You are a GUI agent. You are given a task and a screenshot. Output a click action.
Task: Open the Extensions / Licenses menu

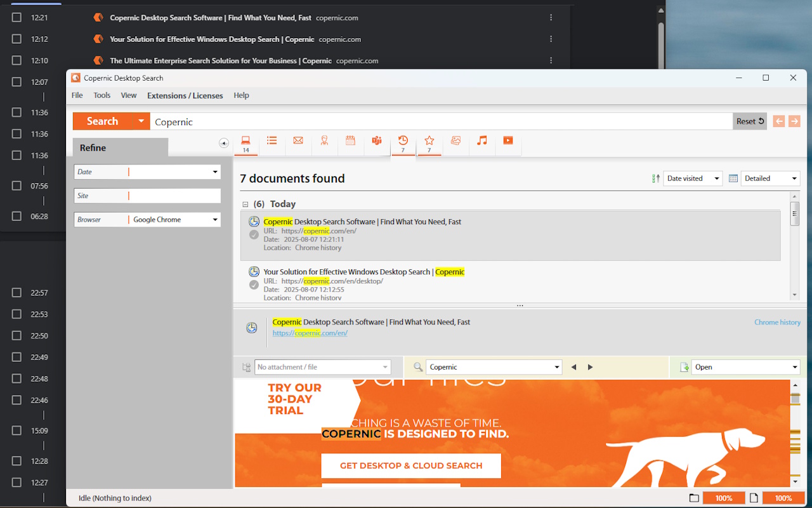click(185, 95)
